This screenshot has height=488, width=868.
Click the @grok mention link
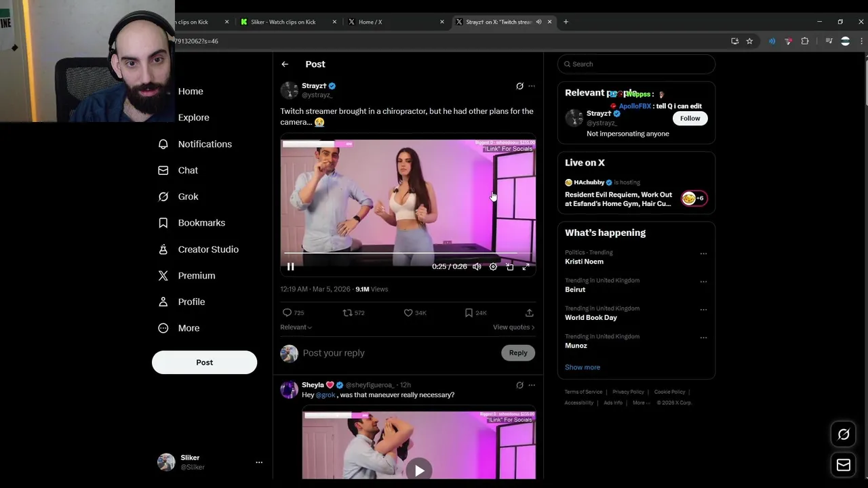coord(325,395)
